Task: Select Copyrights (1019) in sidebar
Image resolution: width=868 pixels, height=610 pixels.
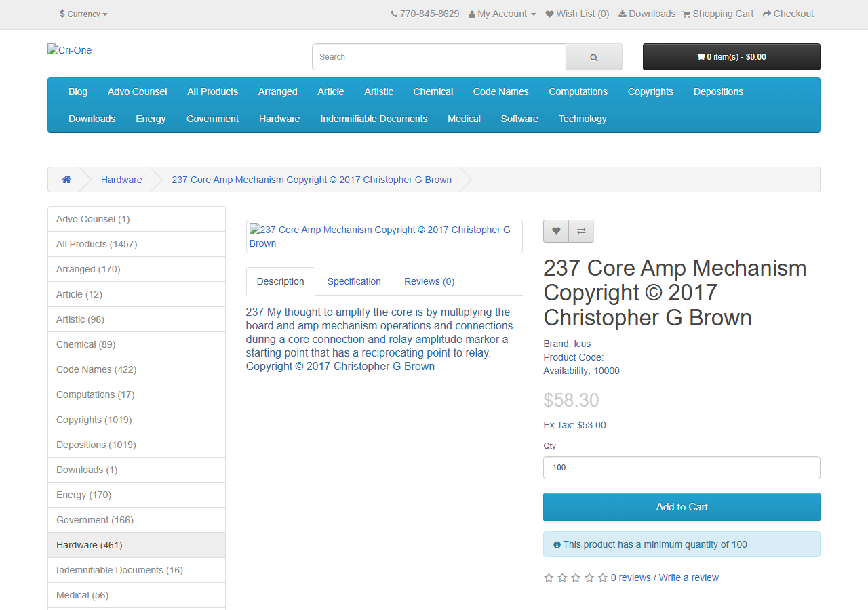Action: [x=136, y=420]
